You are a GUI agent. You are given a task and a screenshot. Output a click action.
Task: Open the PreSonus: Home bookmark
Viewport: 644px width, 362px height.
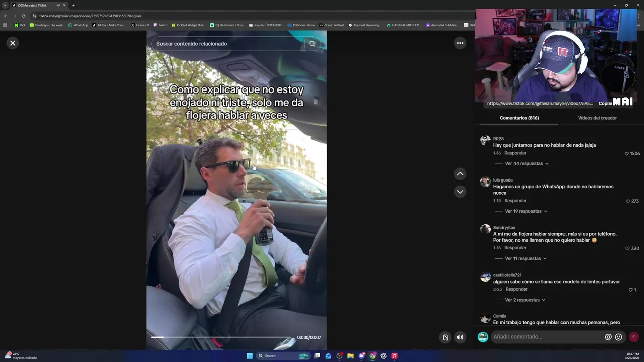pos(301,25)
